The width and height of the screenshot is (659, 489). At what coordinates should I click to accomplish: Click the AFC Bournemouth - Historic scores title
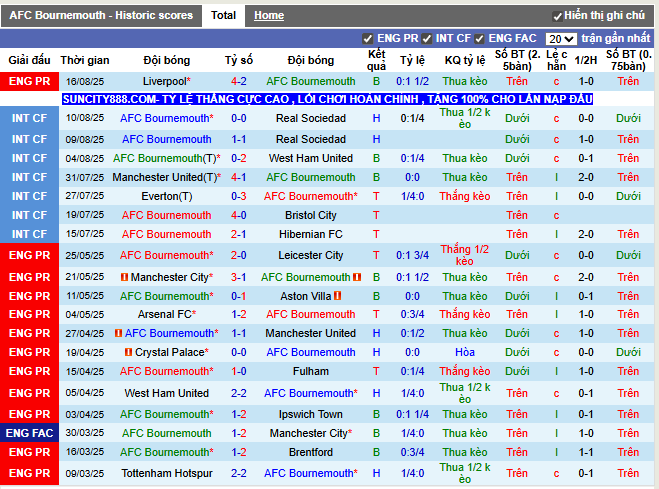[x=101, y=16]
